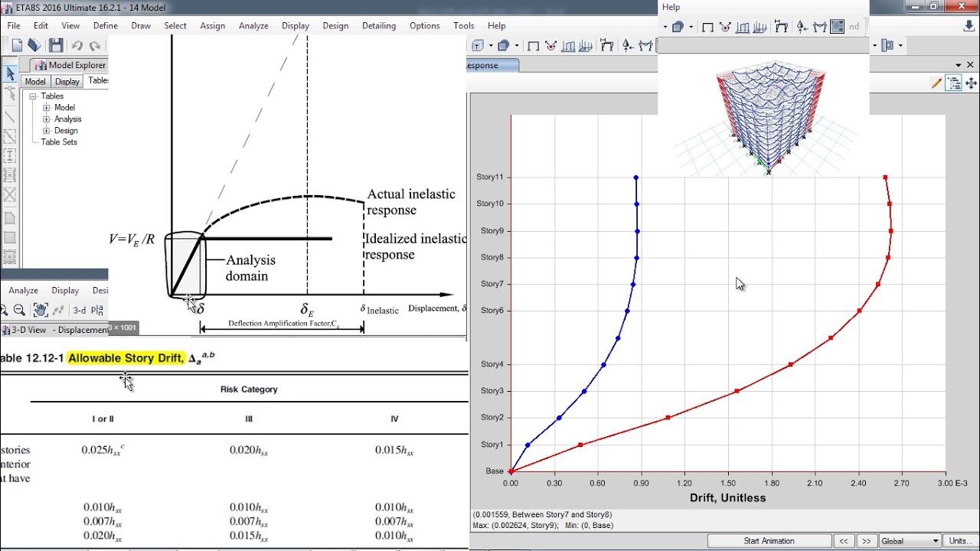The width and height of the screenshot is (980, 551).
Task: Click the Help title of overlay window
Action: pos(671,7)
